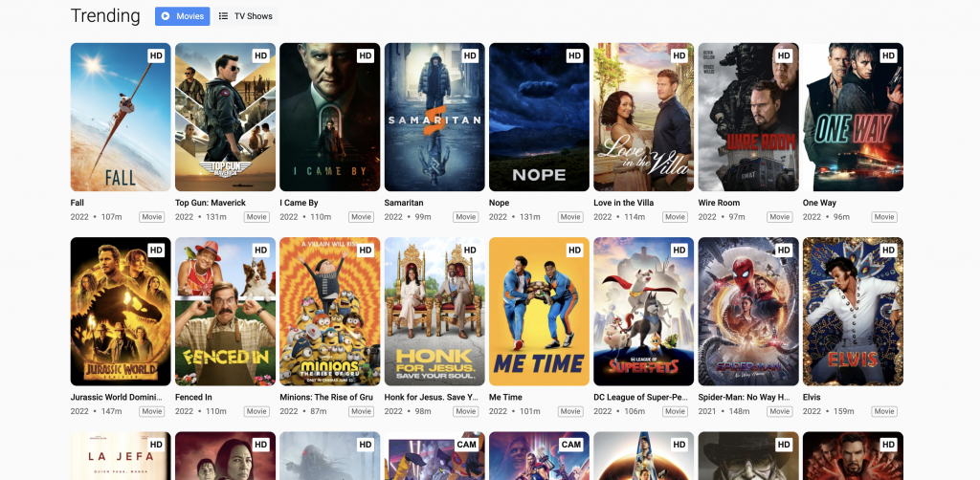Click the HD badge on Nope poster

click(x=574, y=55)
